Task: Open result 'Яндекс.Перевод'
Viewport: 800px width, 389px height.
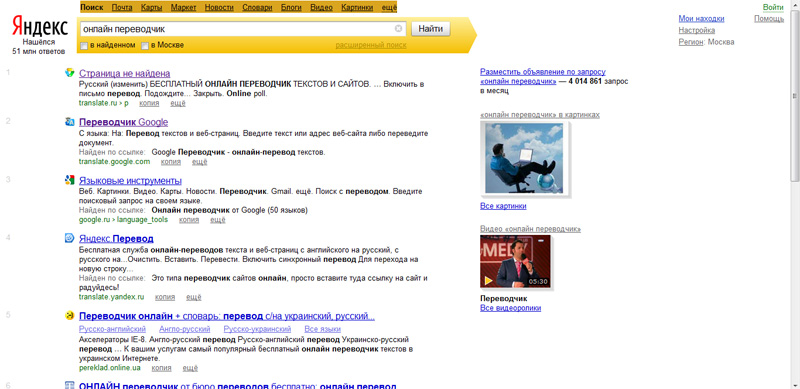Action: [116, 238]
